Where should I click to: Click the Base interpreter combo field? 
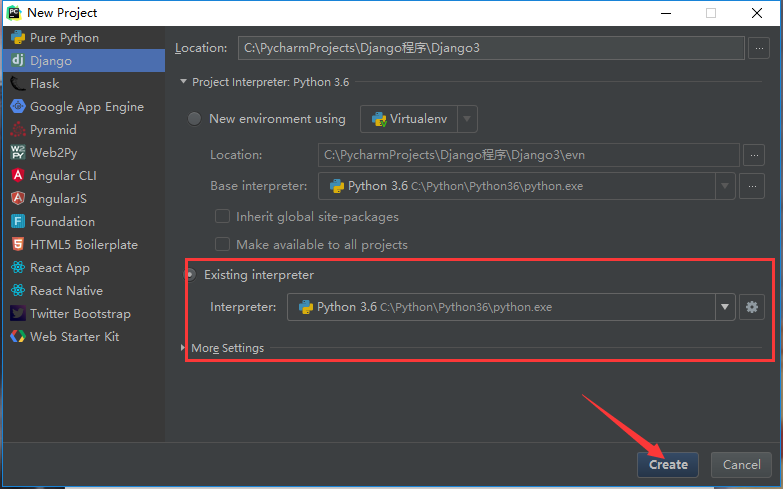526,186
